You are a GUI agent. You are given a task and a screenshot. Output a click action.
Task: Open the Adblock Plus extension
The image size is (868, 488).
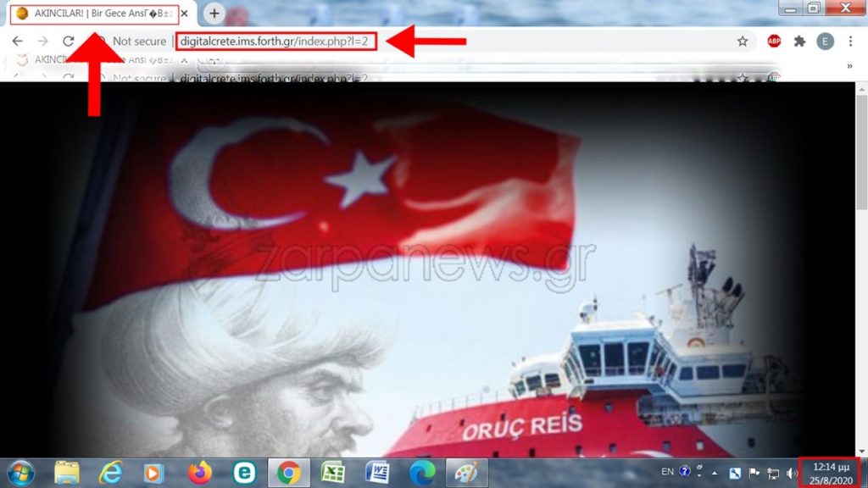[x=774, y=41]
